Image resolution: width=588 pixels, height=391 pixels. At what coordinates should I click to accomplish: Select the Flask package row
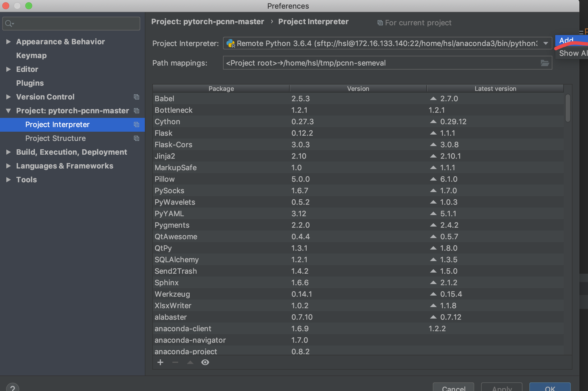tap(358, 133)
